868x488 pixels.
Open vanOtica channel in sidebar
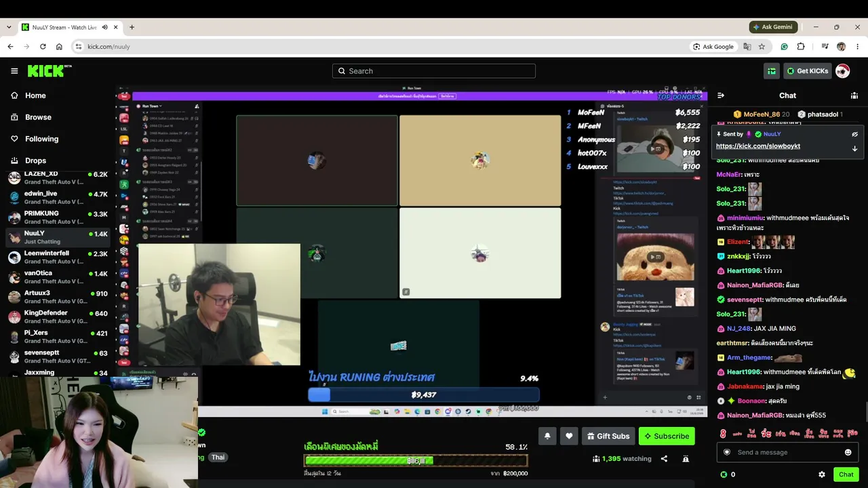point(58,277)
